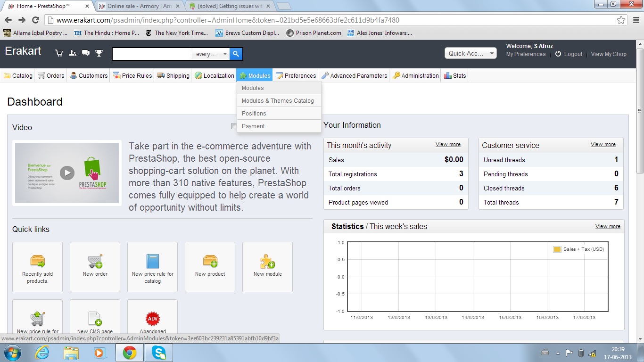Open the Administration menu
The image size is (644, 362).
point(416,75)
